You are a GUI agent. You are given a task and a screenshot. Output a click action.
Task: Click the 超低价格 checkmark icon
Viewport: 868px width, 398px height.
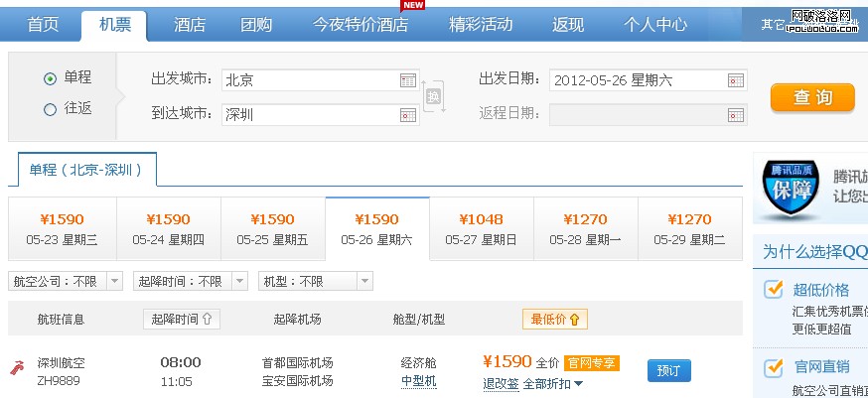coord(774,290)
